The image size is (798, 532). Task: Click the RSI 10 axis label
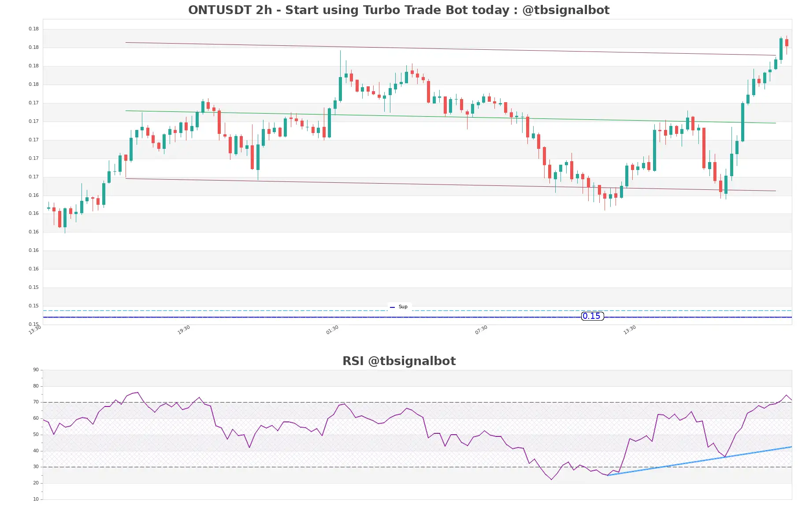click(36, 499)
